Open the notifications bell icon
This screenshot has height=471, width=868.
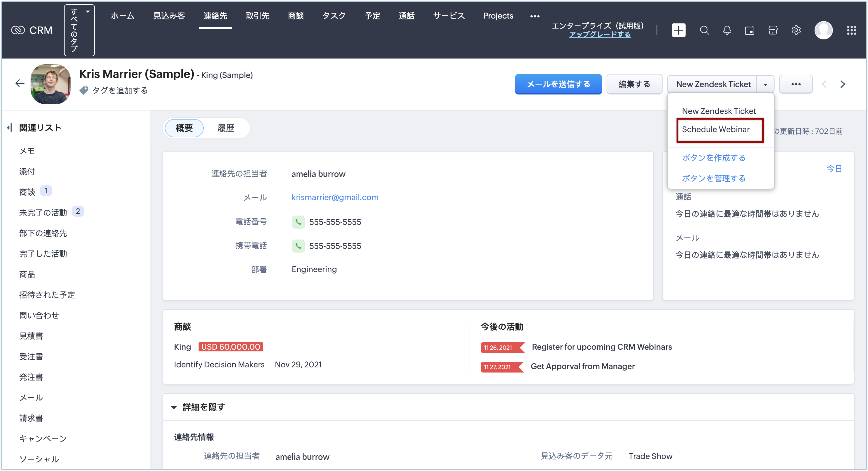pos(727,30)
